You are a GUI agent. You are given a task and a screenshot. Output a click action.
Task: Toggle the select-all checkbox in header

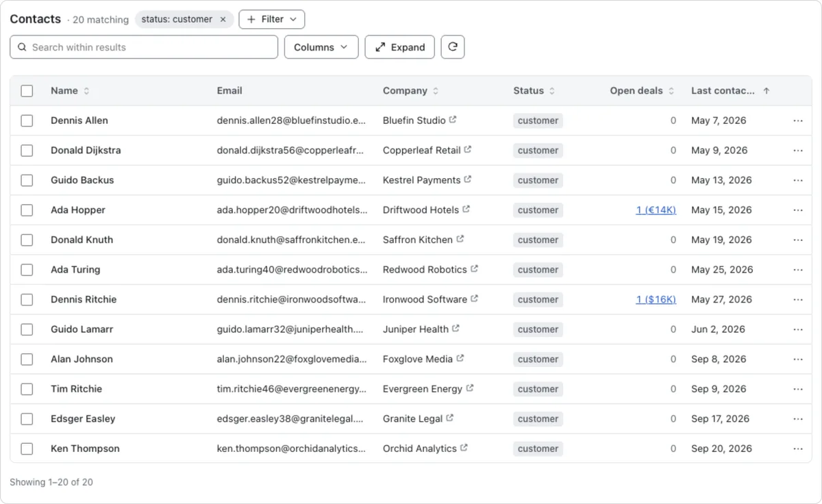[27, 90]
